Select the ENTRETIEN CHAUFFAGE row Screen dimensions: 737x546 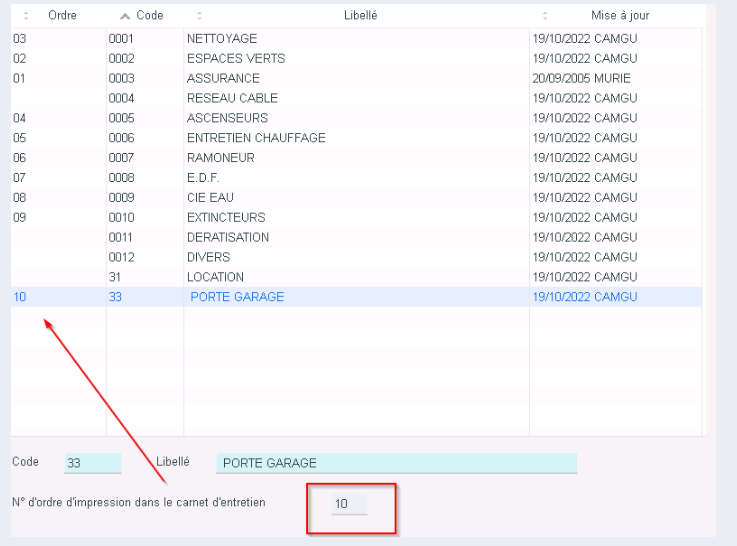256,138
